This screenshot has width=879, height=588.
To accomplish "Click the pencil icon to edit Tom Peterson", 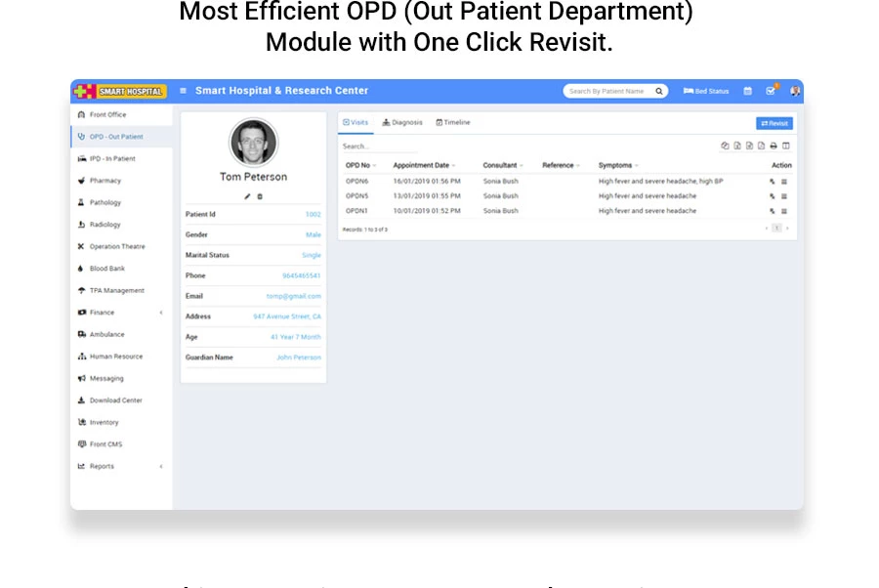I will pyautogui.click(x=248, y=196).
